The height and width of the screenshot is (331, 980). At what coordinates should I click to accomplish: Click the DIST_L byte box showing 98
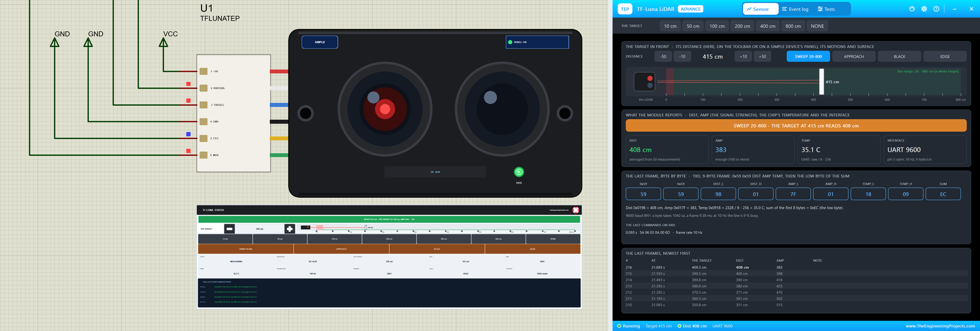pyautogui.click(x=718, y=194)
